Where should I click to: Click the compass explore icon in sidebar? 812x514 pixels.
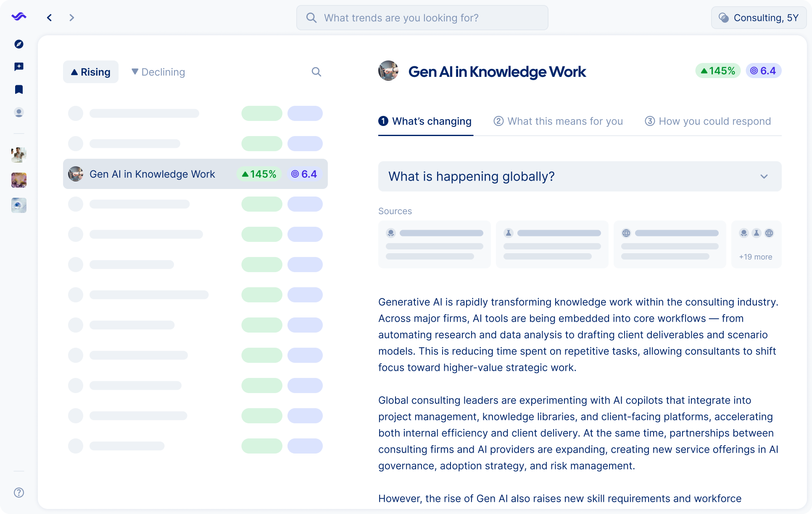pyautogui.click(x=19, y=44)
